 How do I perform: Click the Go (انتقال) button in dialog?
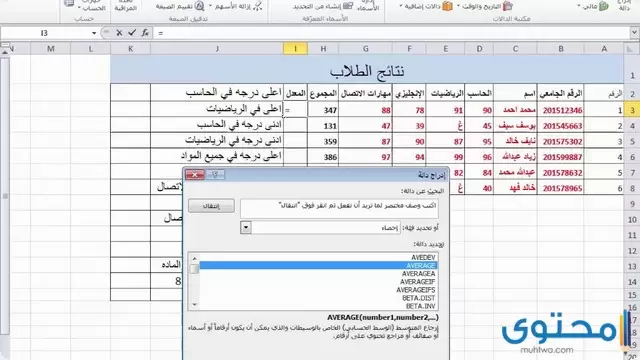pos(211,206)
